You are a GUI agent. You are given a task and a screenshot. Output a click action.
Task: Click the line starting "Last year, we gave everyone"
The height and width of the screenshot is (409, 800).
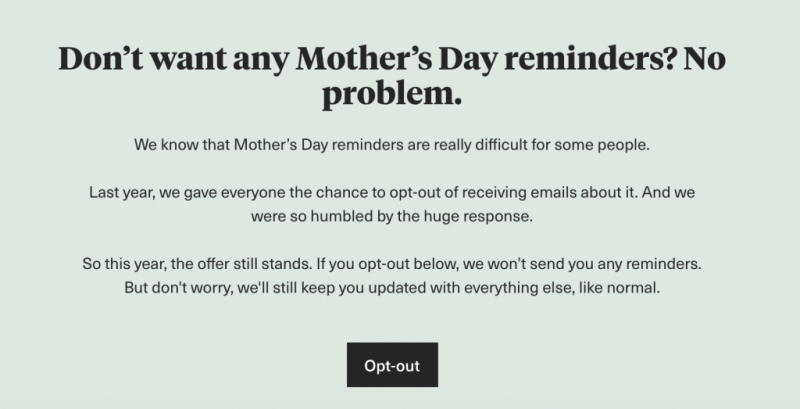[x=392, y=193]
